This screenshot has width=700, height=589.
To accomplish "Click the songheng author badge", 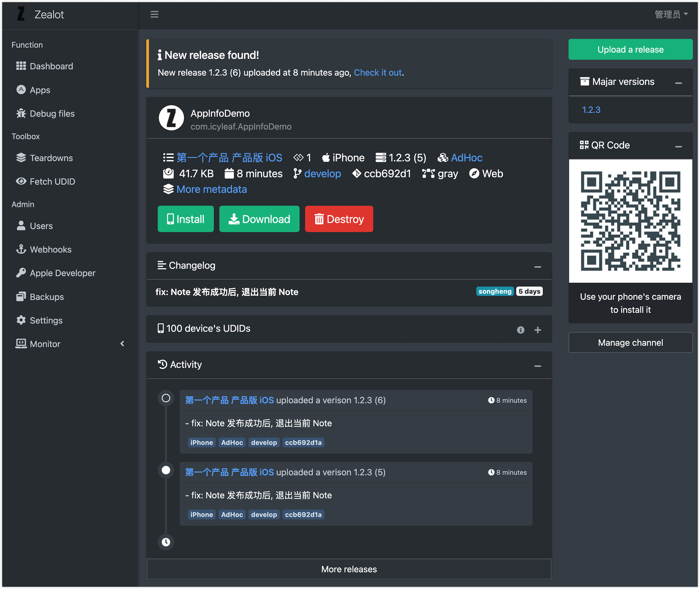I will [495, 291].
